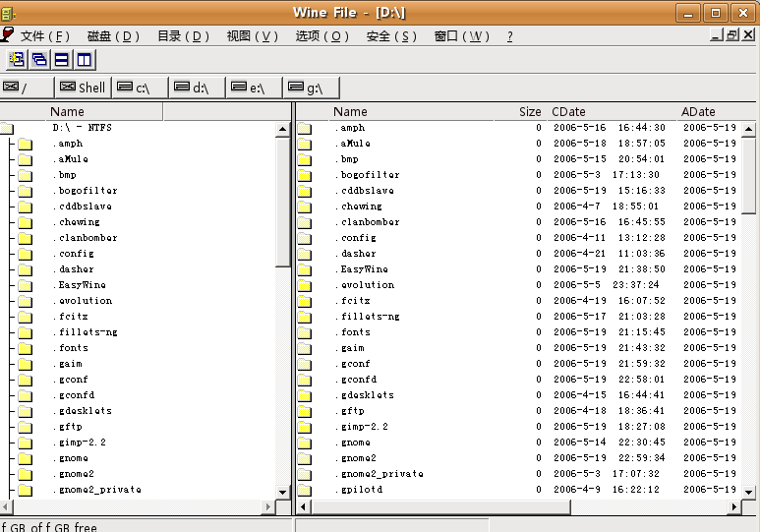Image resolution: width=760 pixels, height=532 pixels.
Task: Click the right pane horizontal scroll-right arrow
Action: [733, 506]
